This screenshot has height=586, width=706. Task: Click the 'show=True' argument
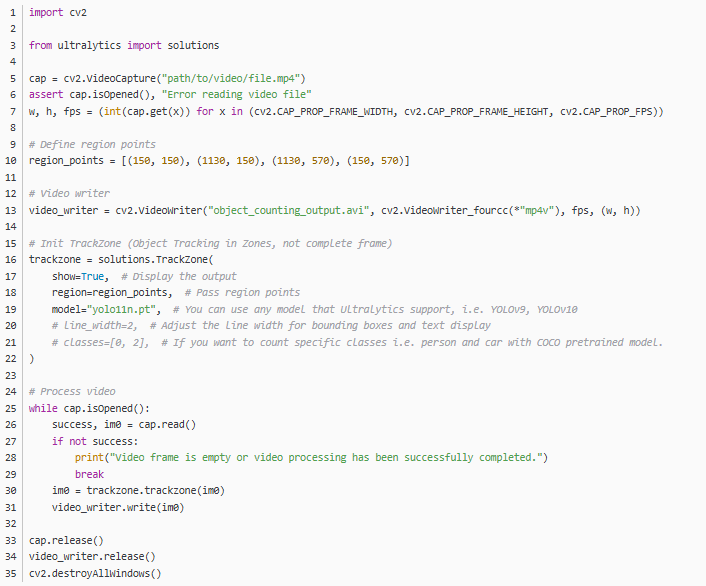79,276
